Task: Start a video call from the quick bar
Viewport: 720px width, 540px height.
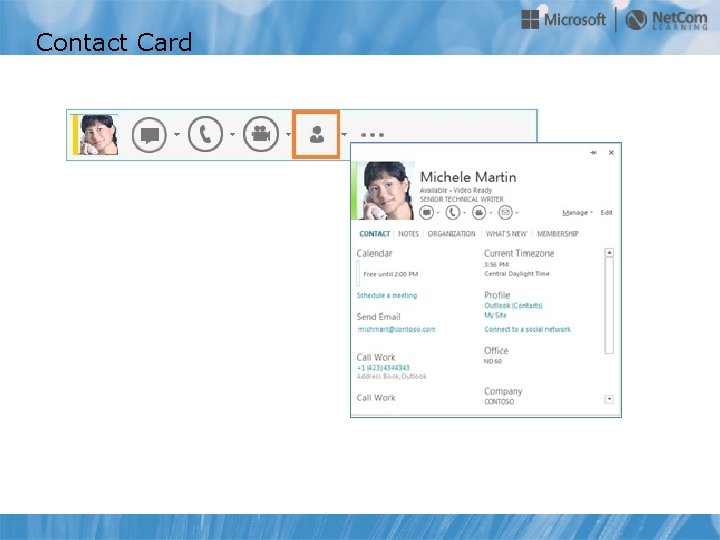Action: (x=261, y=135)
